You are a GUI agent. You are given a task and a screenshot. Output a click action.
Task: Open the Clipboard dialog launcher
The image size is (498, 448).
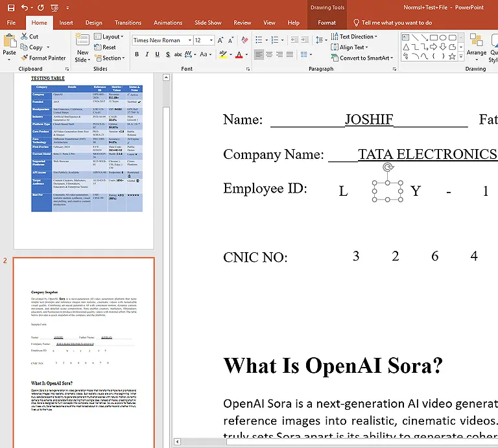point(67,69)
